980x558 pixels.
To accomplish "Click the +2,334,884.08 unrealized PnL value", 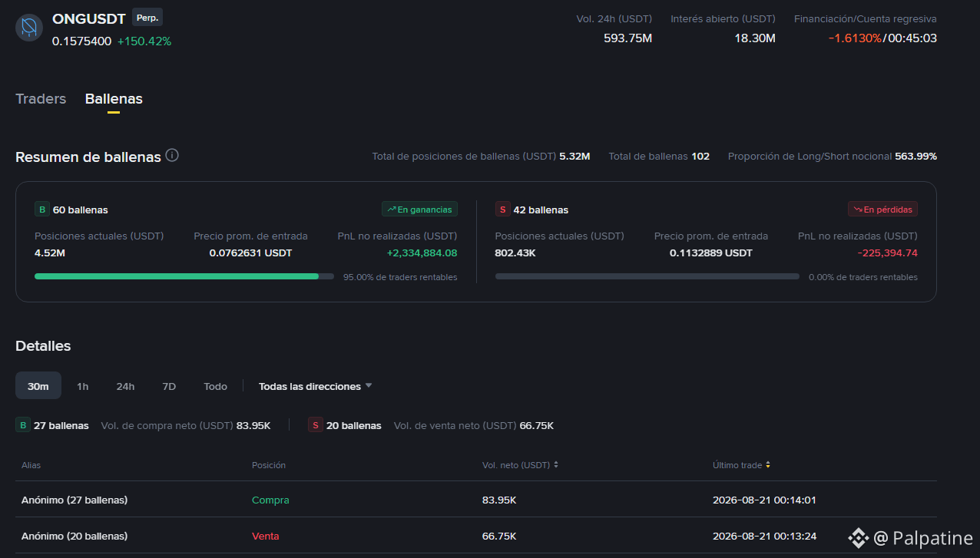I will (422, 253).
